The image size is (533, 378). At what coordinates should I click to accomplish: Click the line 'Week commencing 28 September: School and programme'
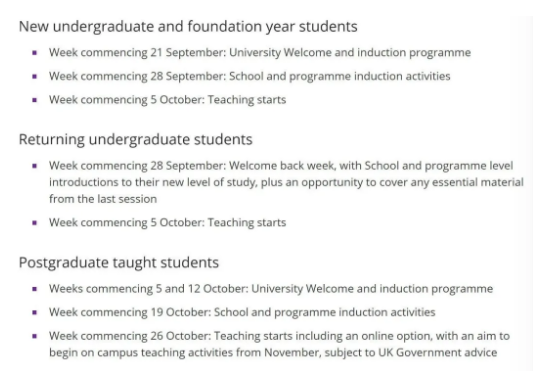200,76
